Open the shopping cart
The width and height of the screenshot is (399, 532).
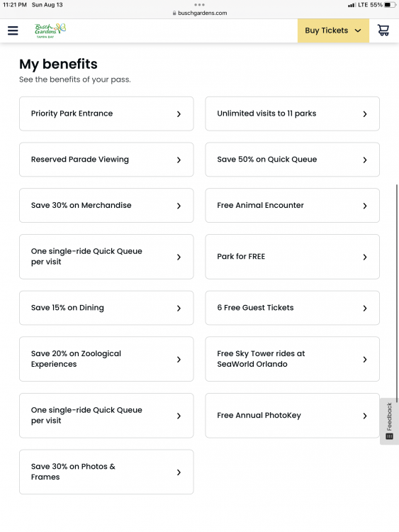tap(383, 31)
